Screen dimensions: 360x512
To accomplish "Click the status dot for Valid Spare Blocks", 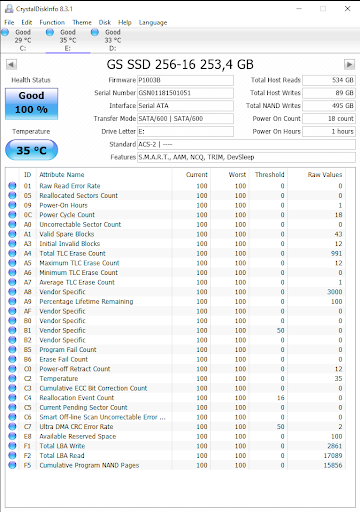I will click(x=12, y=234).
